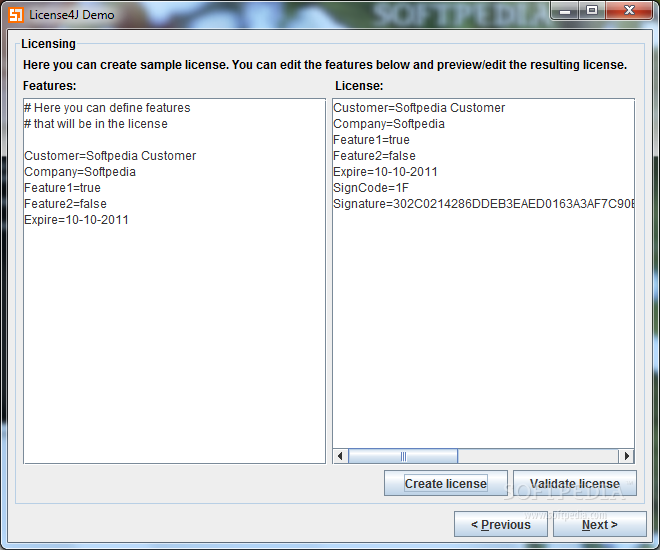Close the License4J Demo window
The height and width of the screenshot is (550, 660).
[x=629, y=11]
